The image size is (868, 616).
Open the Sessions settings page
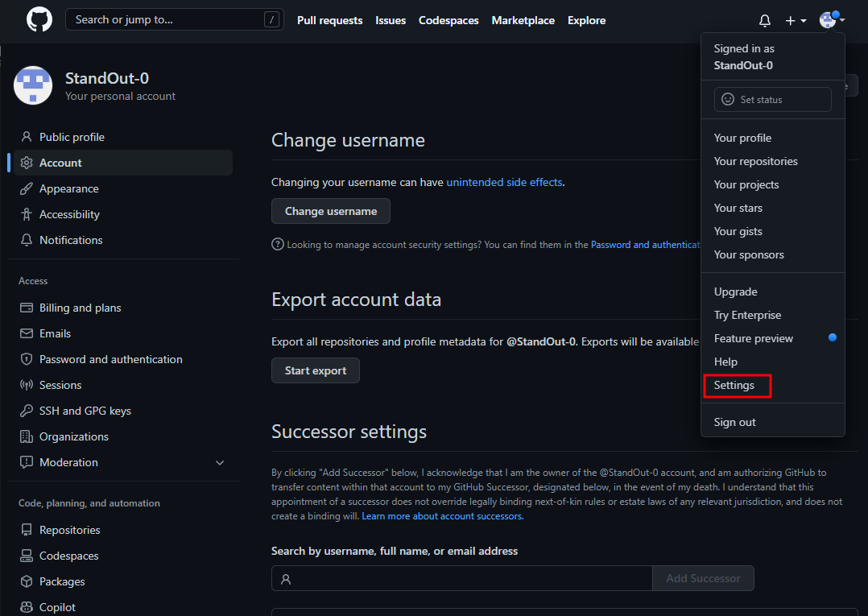[x=123, y=385]
